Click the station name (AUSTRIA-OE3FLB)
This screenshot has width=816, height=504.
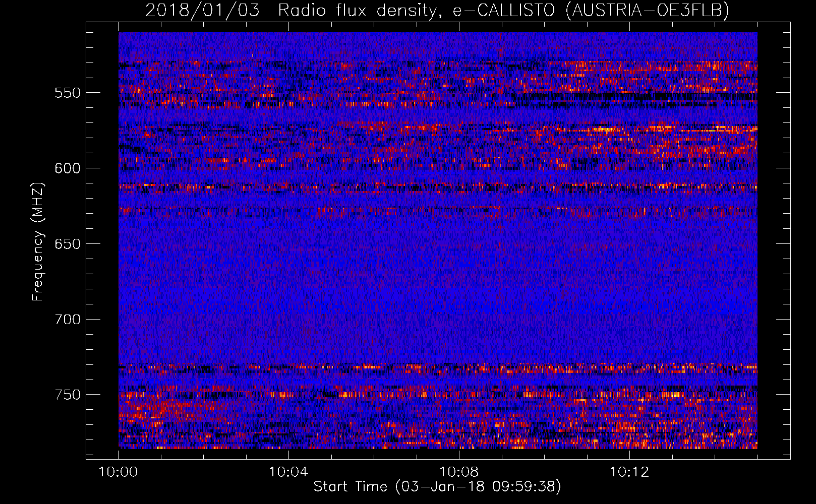(648, 10)
